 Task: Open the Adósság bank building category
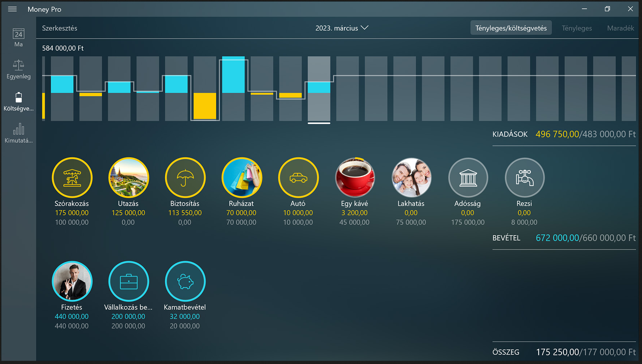[468, 178]
